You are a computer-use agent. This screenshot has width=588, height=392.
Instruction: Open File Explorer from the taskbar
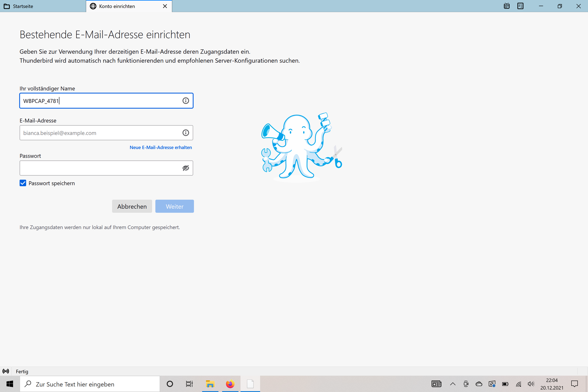click(210, 384)
